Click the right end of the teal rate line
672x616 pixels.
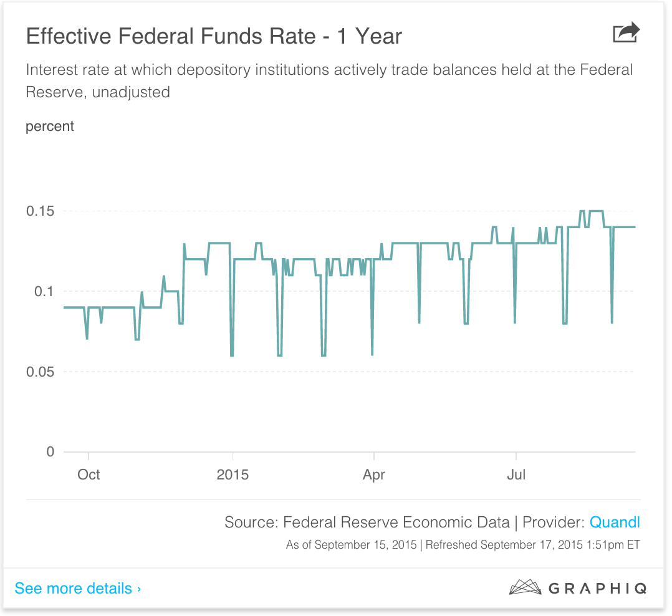634,227
